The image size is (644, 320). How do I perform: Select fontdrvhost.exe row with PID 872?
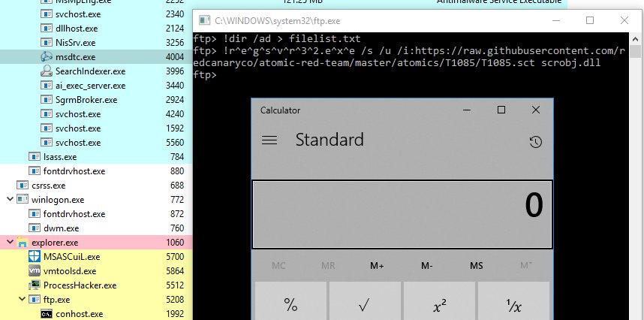click(96, 213)
